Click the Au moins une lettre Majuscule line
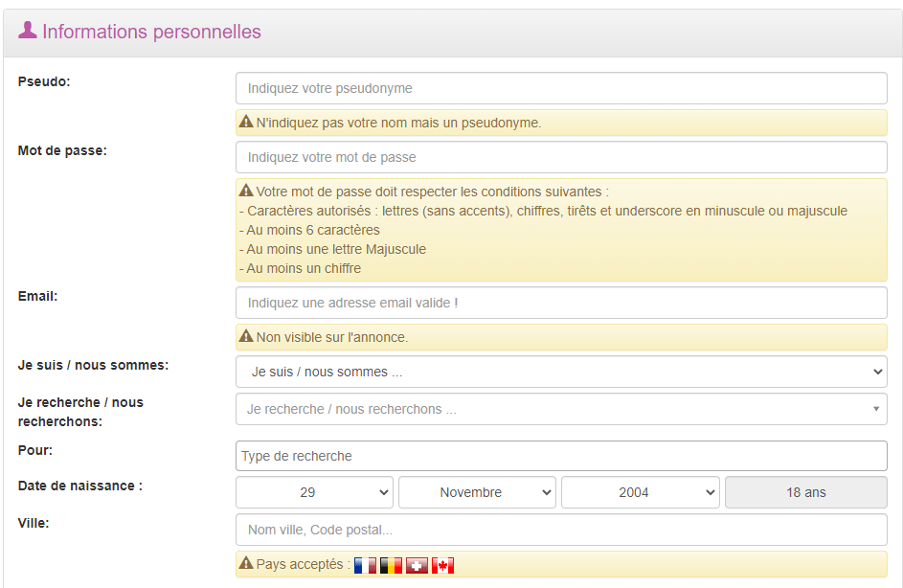 (333, 249)
